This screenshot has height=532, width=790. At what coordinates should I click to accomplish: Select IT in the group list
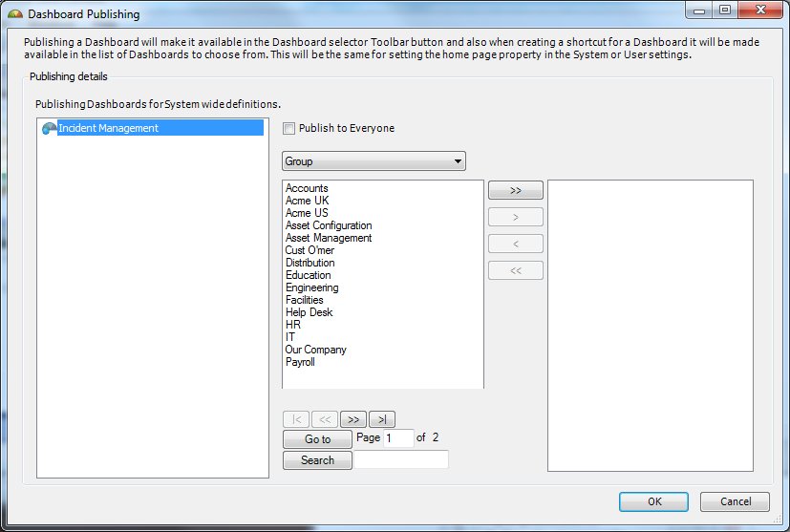click(x=289, y=337)
